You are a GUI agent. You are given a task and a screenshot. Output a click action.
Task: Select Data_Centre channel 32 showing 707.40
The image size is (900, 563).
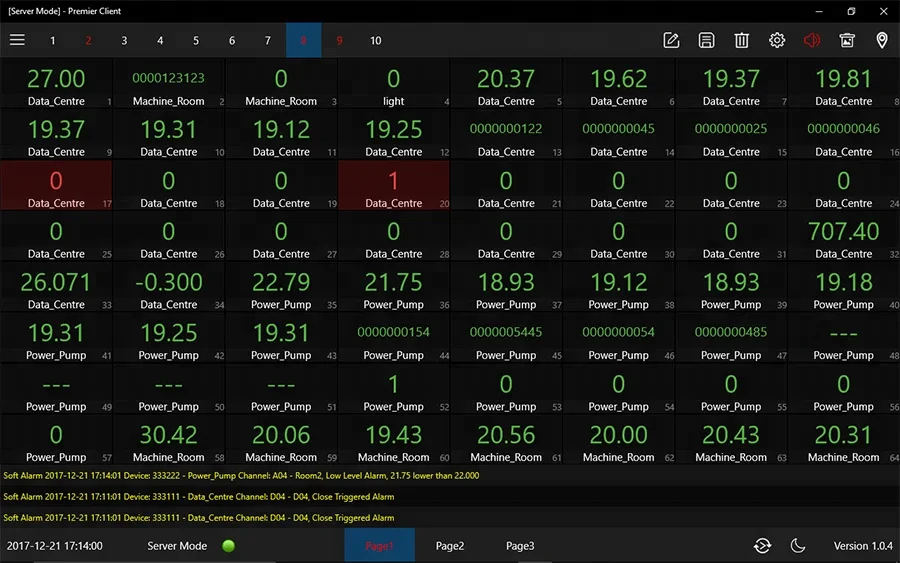(x=843, y=237)
